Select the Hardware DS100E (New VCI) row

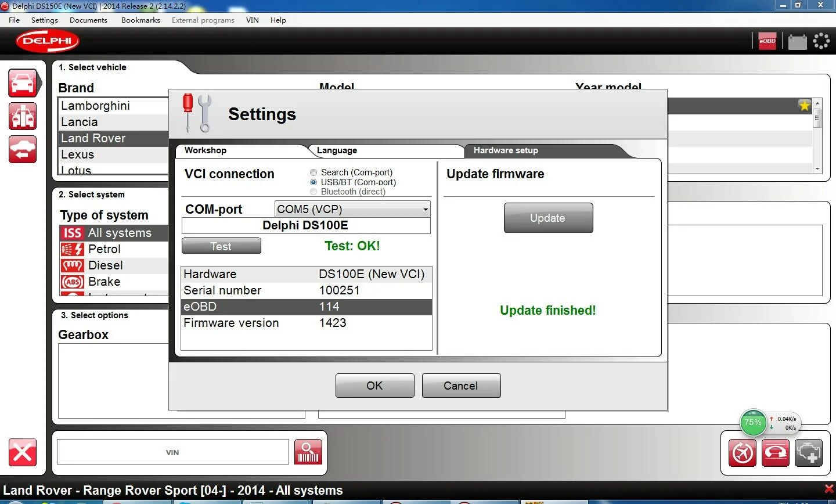[x=307, y=274]
